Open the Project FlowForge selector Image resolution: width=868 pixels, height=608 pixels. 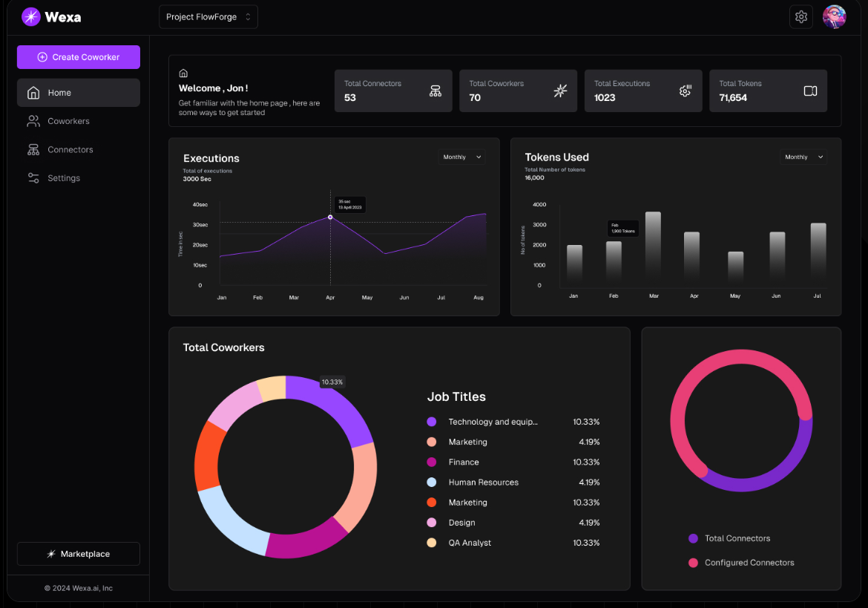click(x=208, y=17)
